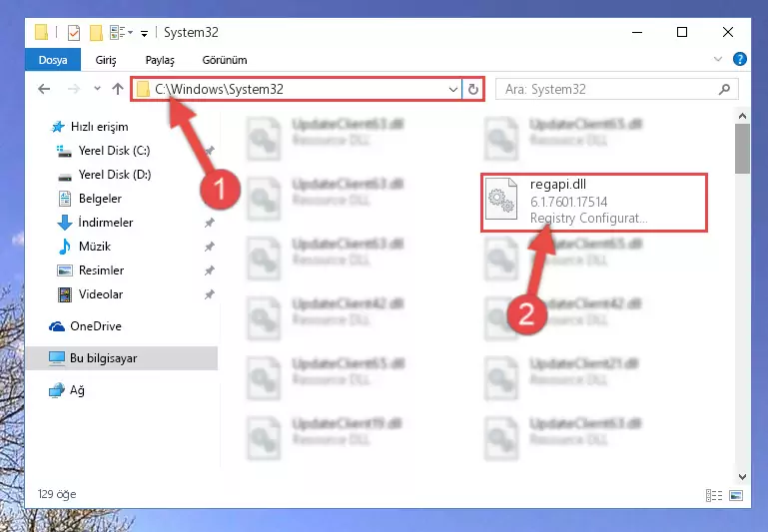Open the Help question mark icon
Viewport: 768px width, 532px height.
click(740, 59)
